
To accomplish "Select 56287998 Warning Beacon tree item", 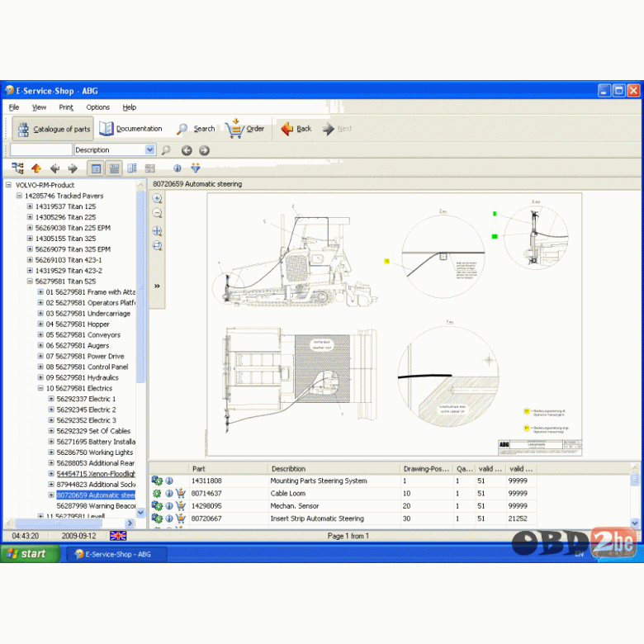I will point(96,506).
